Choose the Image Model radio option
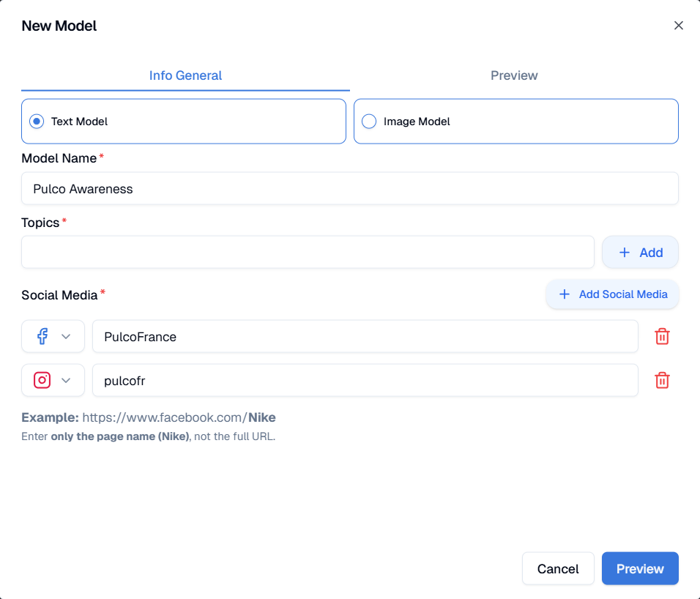The image size is (700, 599). pyautogui.click(x=369, y=122)
